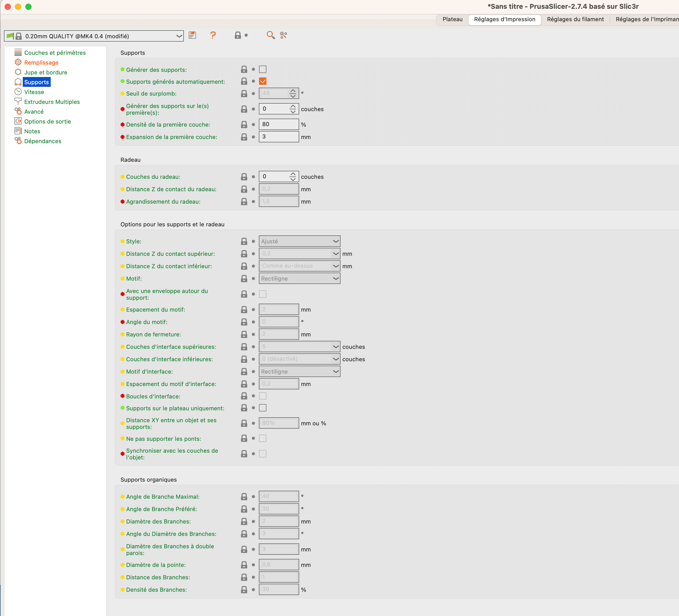The width and height of the screenshot is (679, 616).
Task: Click the compare presets icon
Action: 284,35
